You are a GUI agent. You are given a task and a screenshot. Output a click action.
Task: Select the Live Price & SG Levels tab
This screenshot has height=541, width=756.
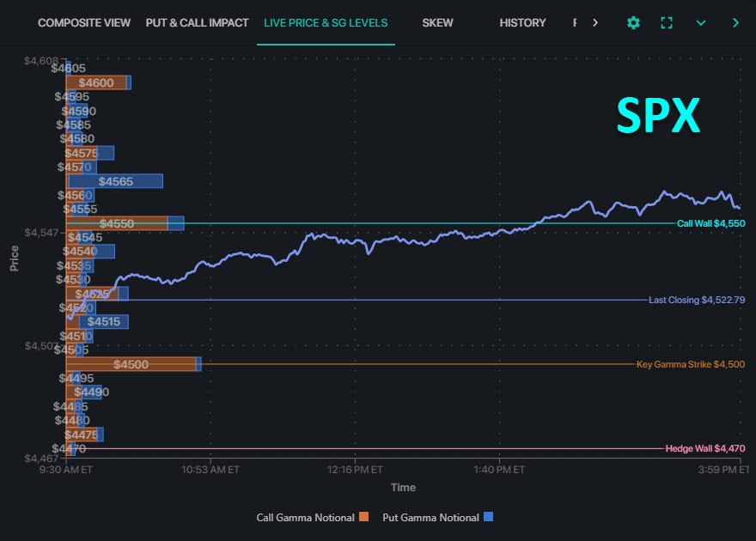tap(326, 23)
